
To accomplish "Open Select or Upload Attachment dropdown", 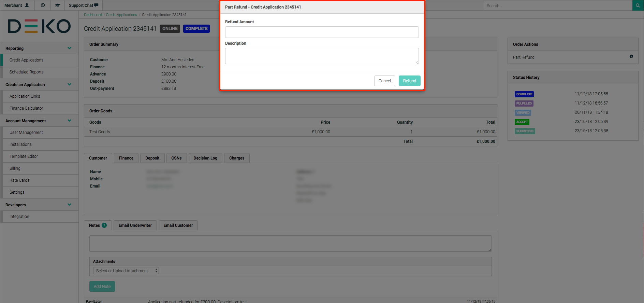I will pyautogui.click(x=126, y=271).
